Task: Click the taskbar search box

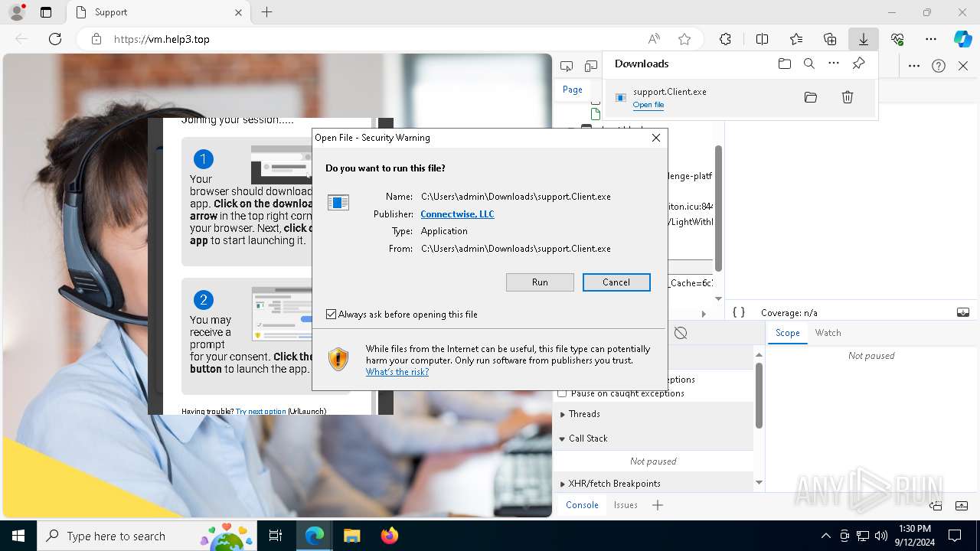Action: pyautogui.click(x=147, y=536)
